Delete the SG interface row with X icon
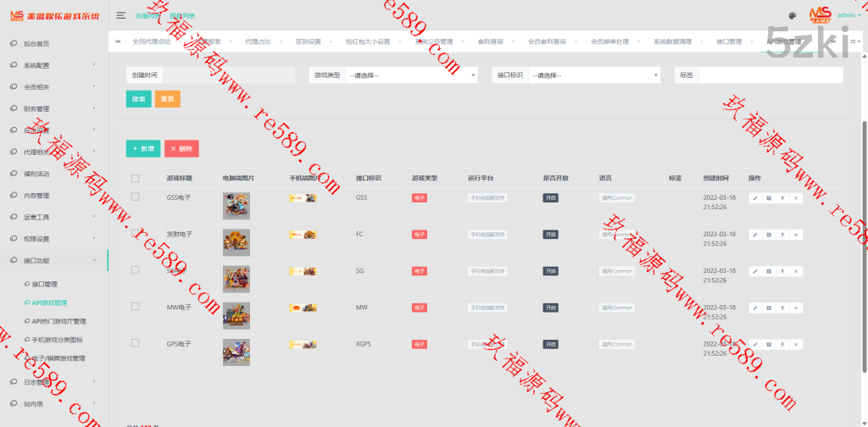 click(796, 271)
